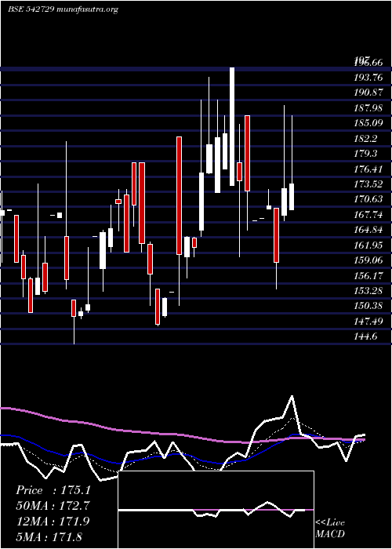Select the 176.41 price axis label
The height and width of the screenshot is (549, 392).
[368, 169]
